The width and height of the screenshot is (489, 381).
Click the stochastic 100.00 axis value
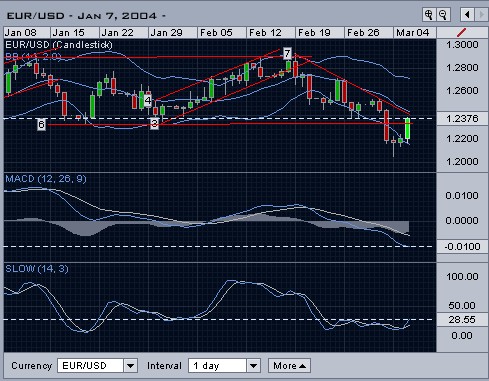point(462,276)
